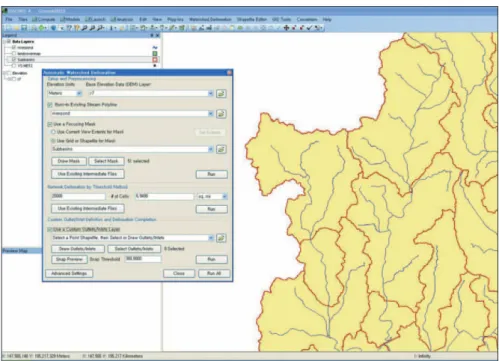
Task: Click the red Subbasins legend symbol
Action: pyautogui.click(x=155, y=60)
